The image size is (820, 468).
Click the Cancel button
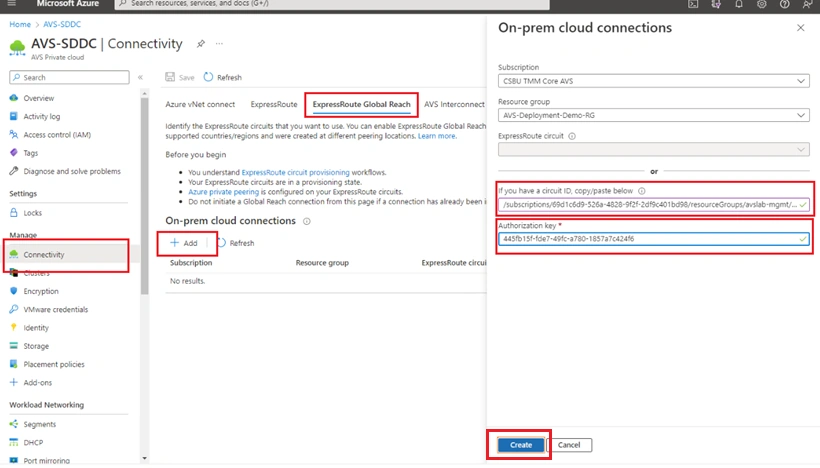(x=569, y=445)
